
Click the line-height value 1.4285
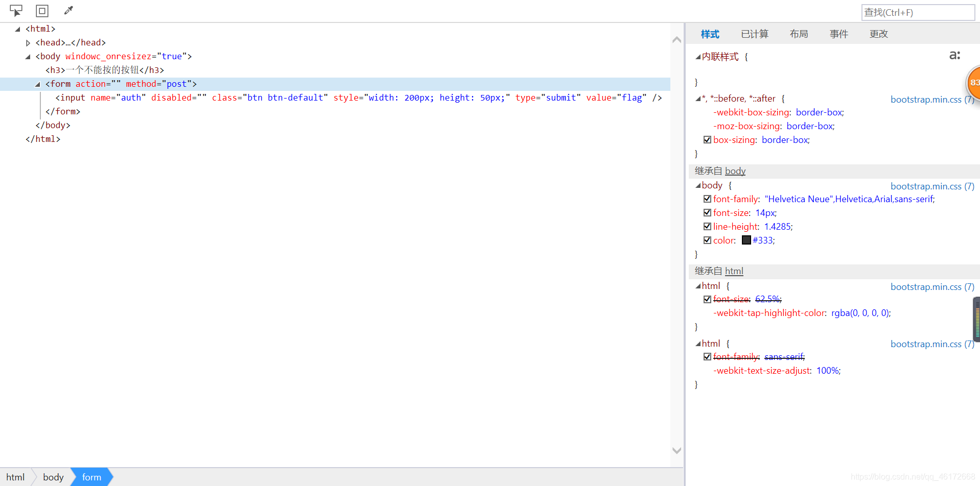tap(777, 227)
